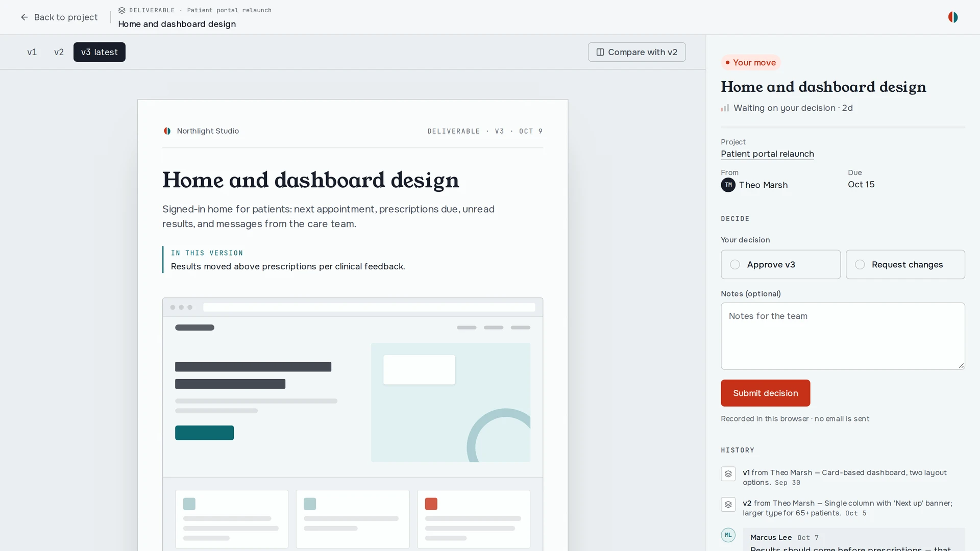
Task: Open the Patient portal relaunch project link
Action: [767, 154]
